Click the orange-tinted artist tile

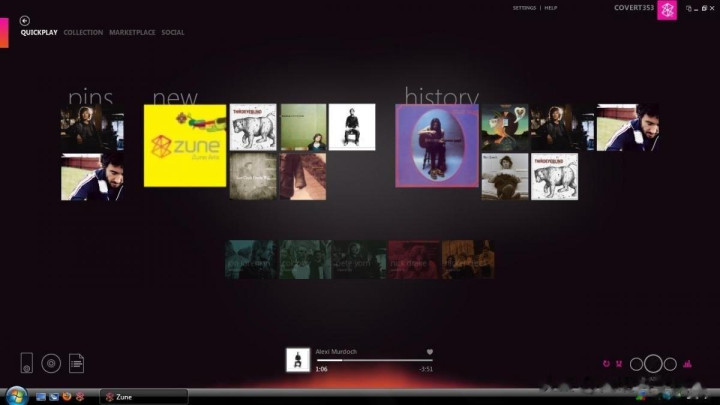(x=468, y=259)
